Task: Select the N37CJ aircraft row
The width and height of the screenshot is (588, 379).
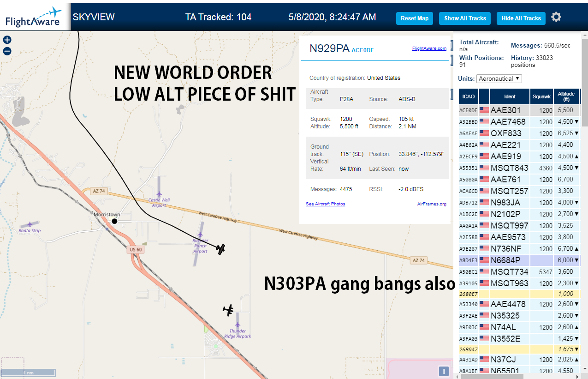Action: (x=519, y=360)
